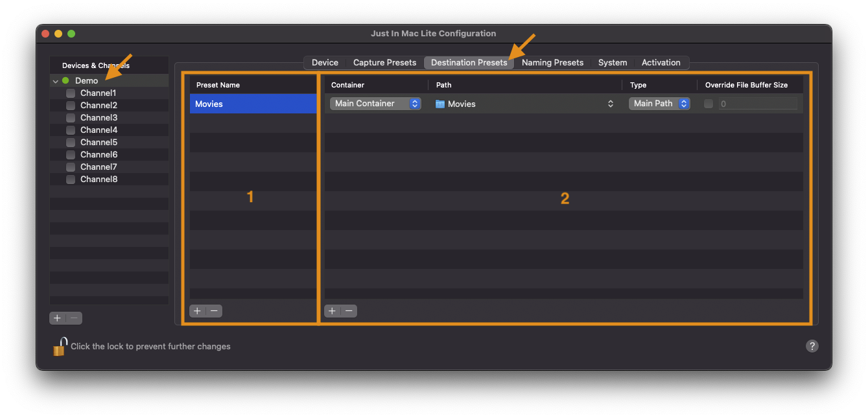
Task: Tick the Channel5 checkbox
Action: pos(71,143)
